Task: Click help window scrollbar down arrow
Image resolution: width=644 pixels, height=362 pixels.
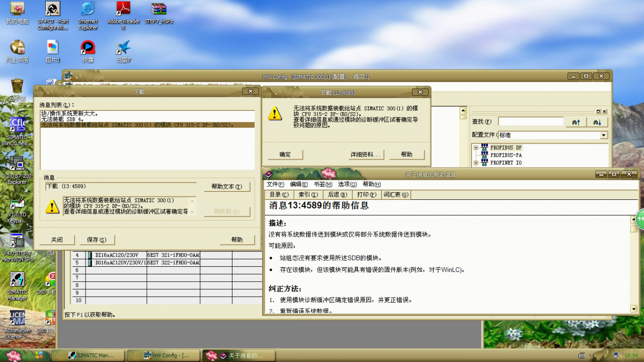Action: [x=634, y=308]
